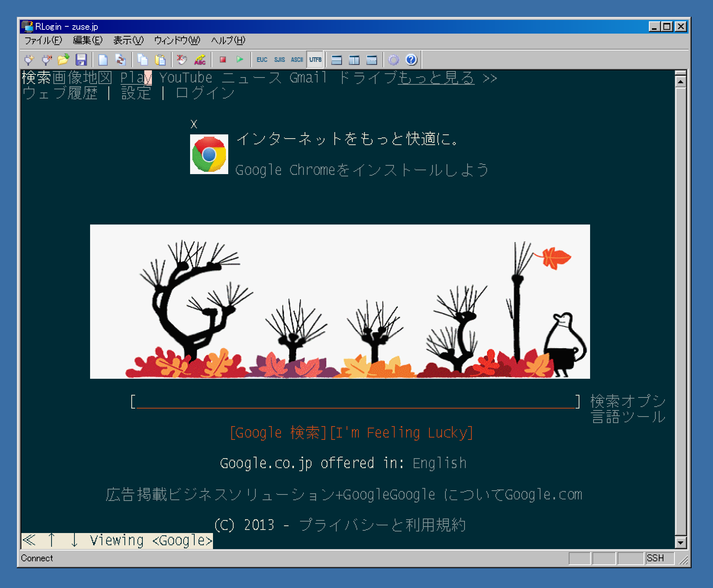The height and width of the screenshot is (588, 713).
Task: Click the autumn Google doodle image
Action: 340,302
